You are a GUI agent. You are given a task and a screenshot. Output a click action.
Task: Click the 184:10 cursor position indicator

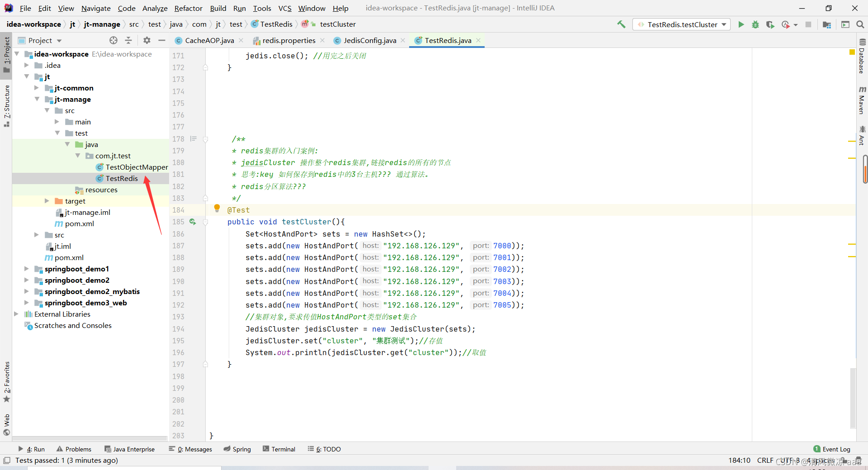pos(739,461)
